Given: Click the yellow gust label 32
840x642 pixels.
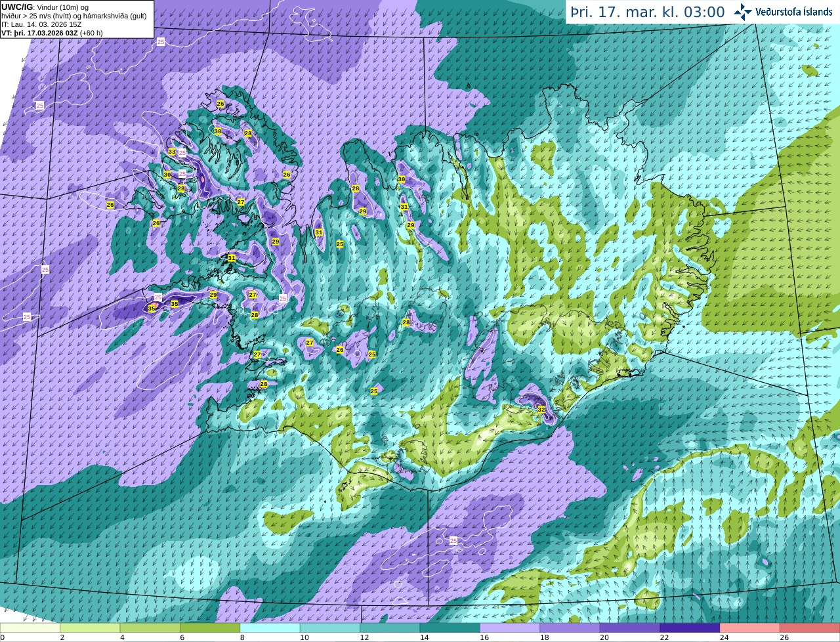Looking at the screenshot, I should tap(541, 409).
